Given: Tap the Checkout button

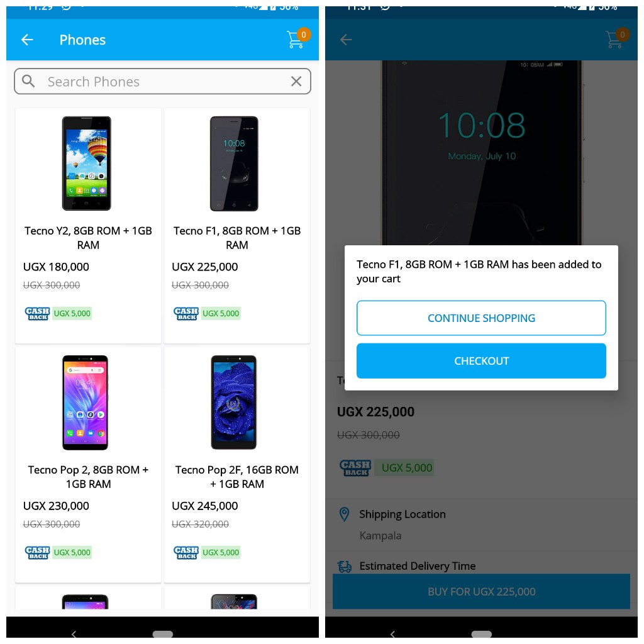Looking at the screenshot, I should point(481,361).
